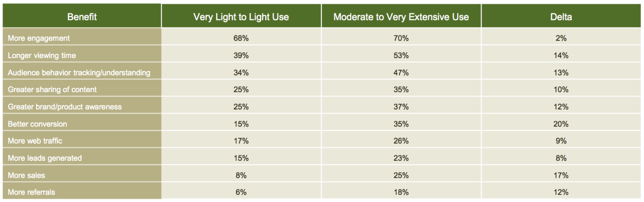Select the 53% Longer viewing time cell
Viewport: 644px width, 202px height.
[401, 55]
